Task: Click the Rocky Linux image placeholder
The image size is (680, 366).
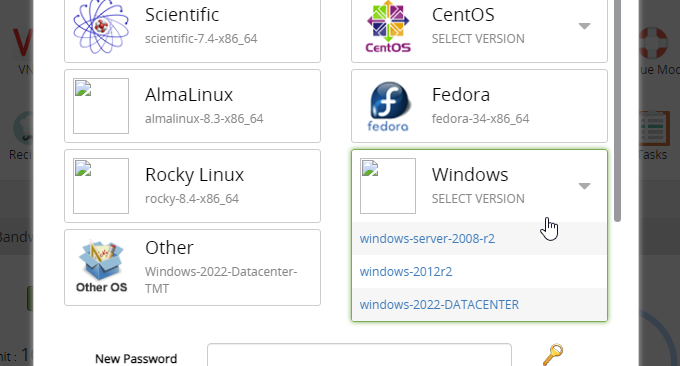Action: (x=101, y=186)
